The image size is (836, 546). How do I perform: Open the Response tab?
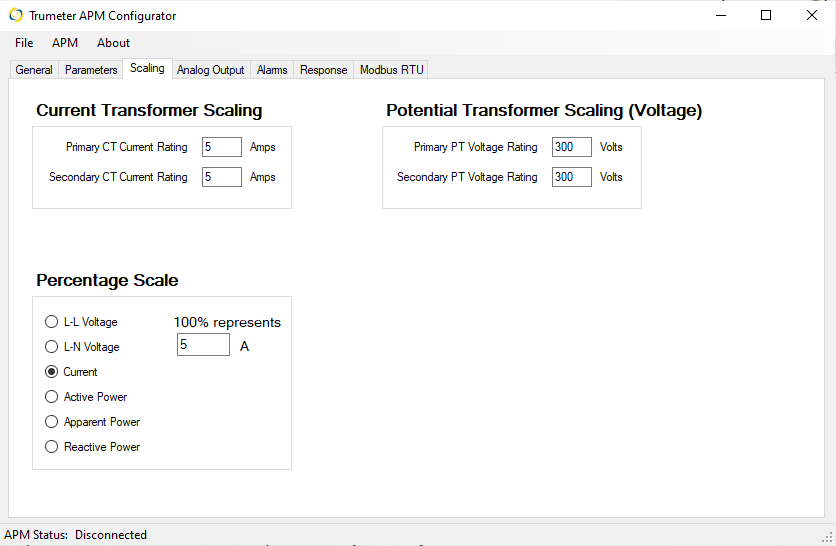point(324,70)
